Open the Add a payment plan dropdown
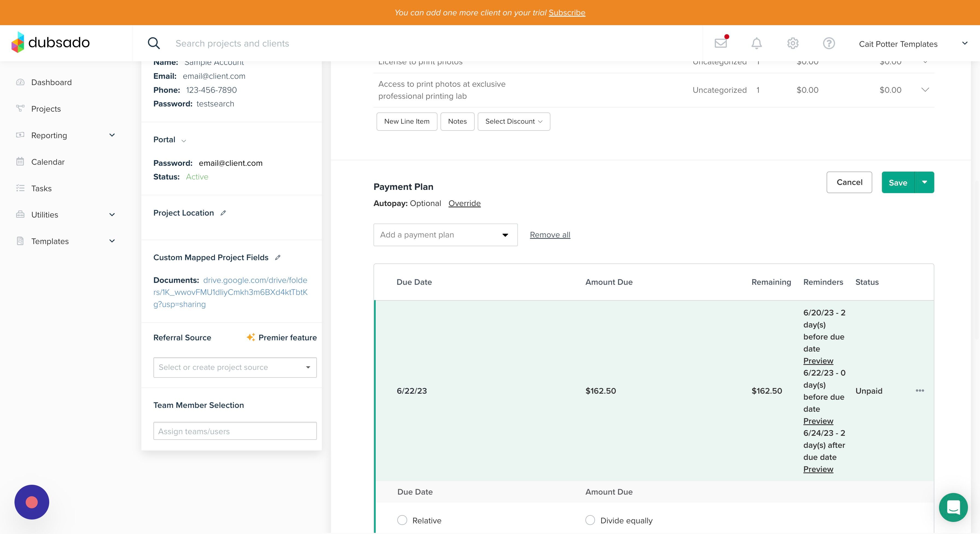Image resolution: width=980 pixels, height=534 pixels. point(445,235)
